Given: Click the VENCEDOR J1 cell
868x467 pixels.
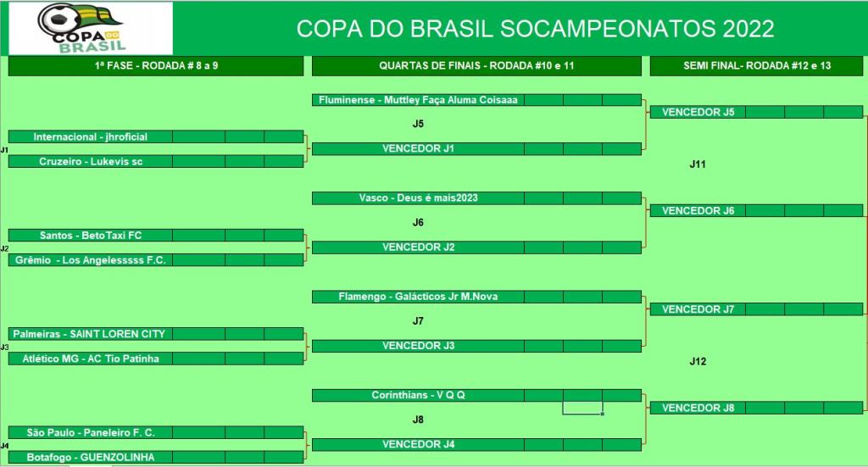Looking at the screenshot, I should click(418, 149).
